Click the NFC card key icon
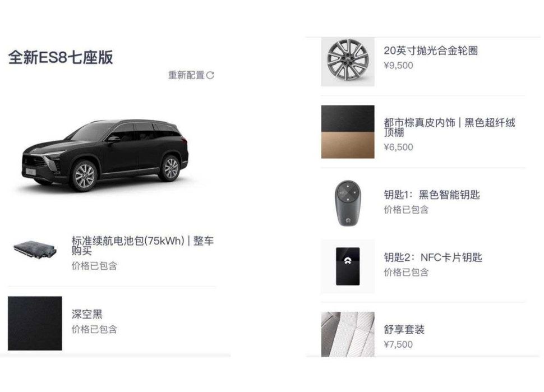Viewport: 544px width, 392px height. (348, 266)
